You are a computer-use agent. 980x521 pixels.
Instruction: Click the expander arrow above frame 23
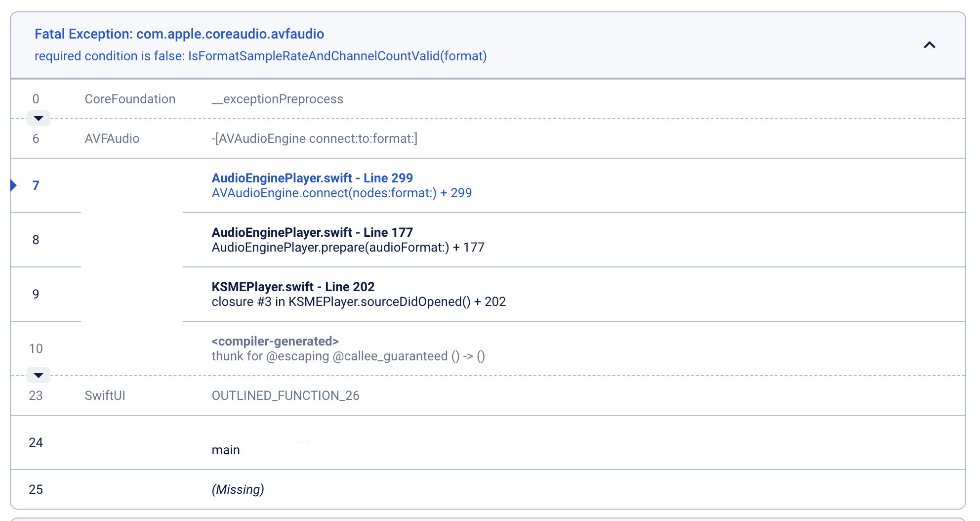[x=38, y=375]
